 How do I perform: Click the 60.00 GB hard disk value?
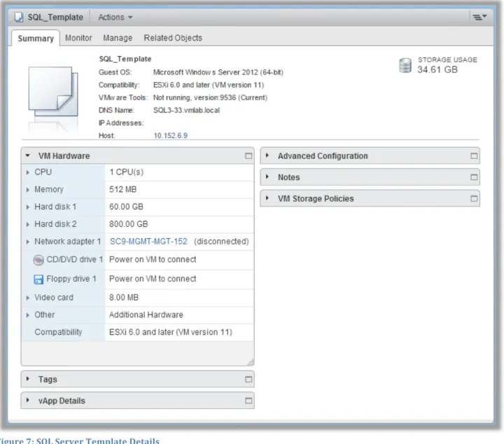pos(126,207)
